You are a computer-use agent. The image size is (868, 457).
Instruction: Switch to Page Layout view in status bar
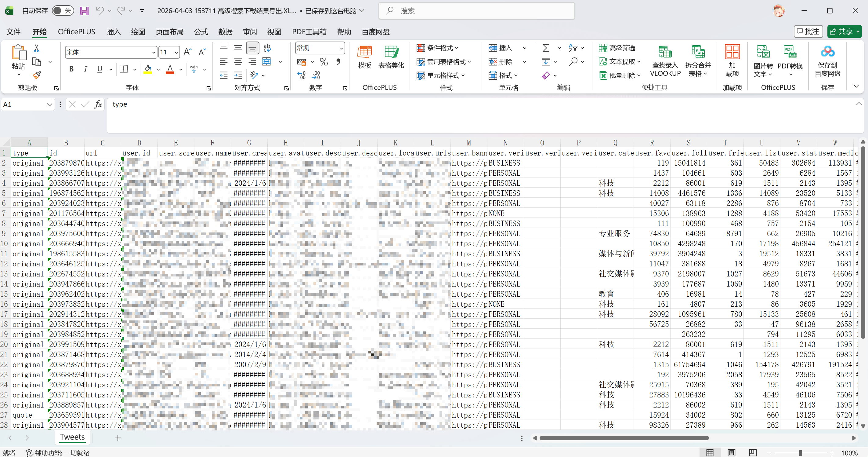[731, 453]
